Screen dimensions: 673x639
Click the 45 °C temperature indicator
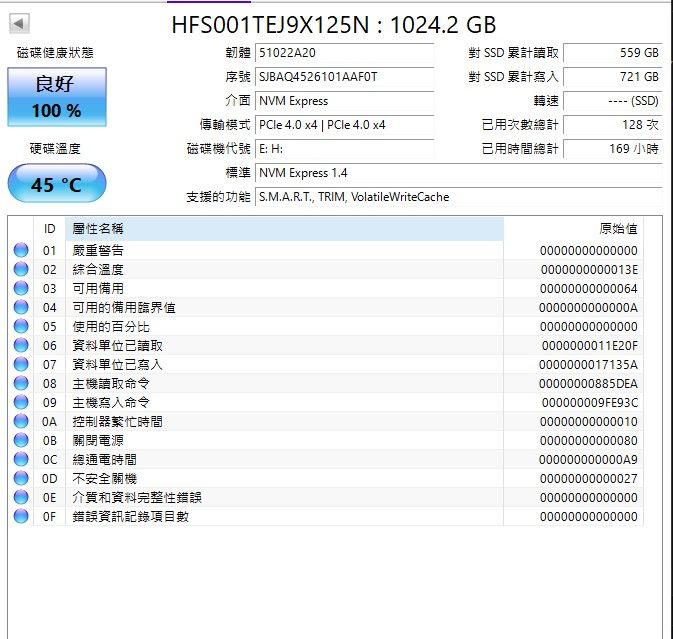[x=56, y=185]
